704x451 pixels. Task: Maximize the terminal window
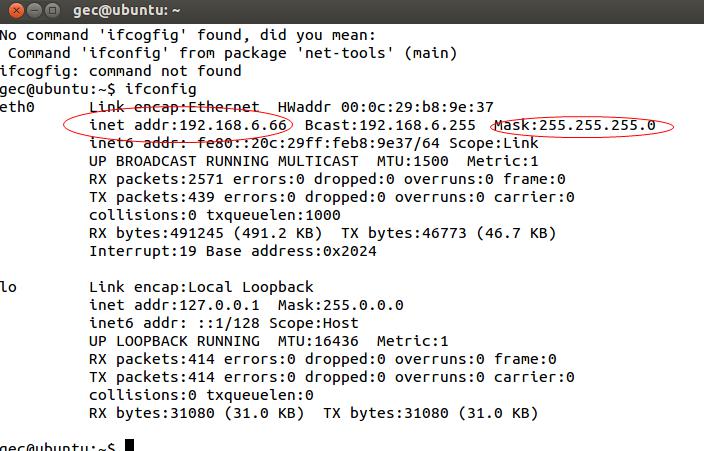pyautogui.click(x=53, y=10)
